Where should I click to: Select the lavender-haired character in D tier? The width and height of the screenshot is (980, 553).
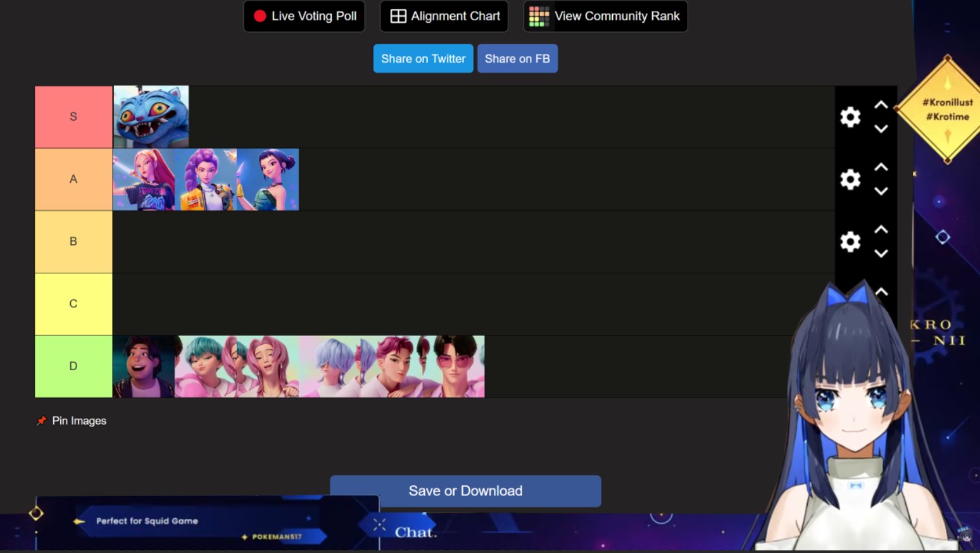(x=330, y=366)
